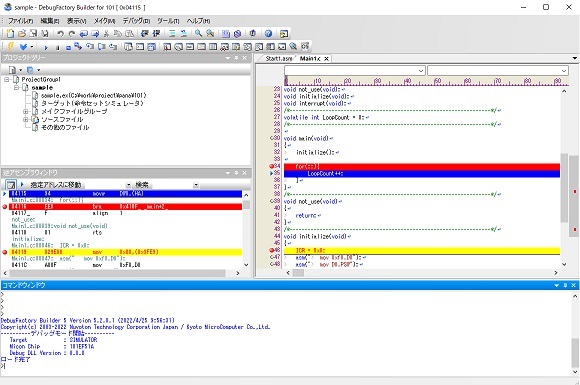The width and height of the screenshot is (580, 385).
Task: Click the lightning bolt debug icon
Action: click(11, 47)
